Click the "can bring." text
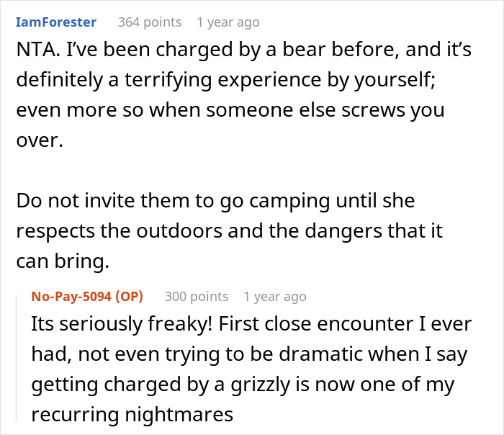504x435 pixels. 62,261
